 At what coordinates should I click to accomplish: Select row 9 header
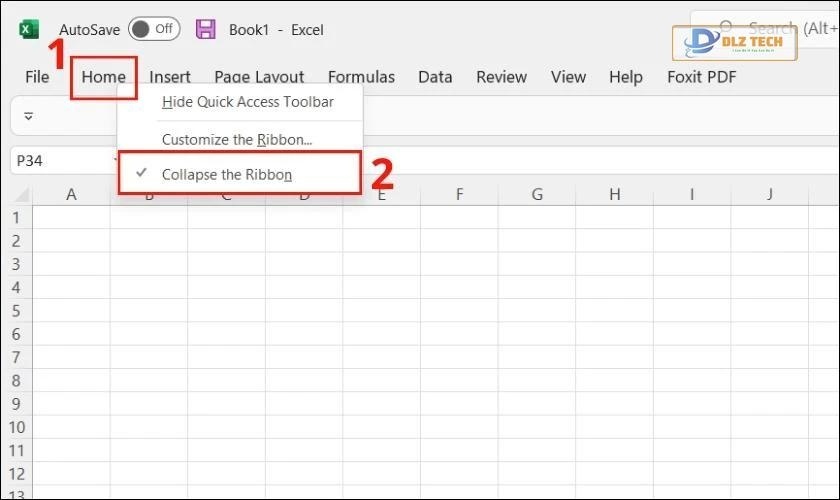(16, 404)
